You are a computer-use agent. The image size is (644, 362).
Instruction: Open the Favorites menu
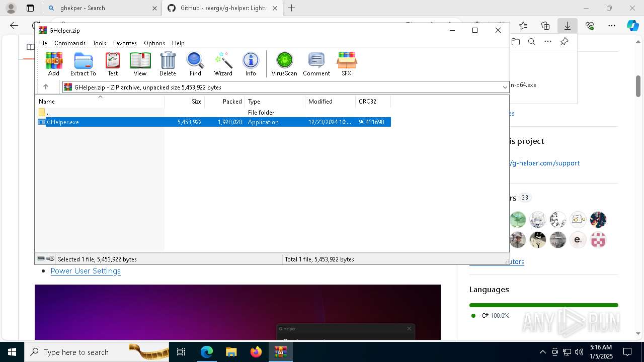coord(125,43)
